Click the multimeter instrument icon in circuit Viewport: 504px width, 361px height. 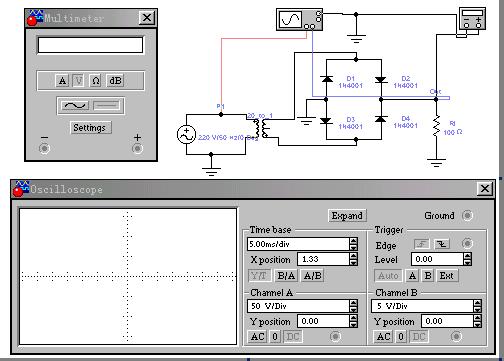pyautogui.click(x=472, y=19)
